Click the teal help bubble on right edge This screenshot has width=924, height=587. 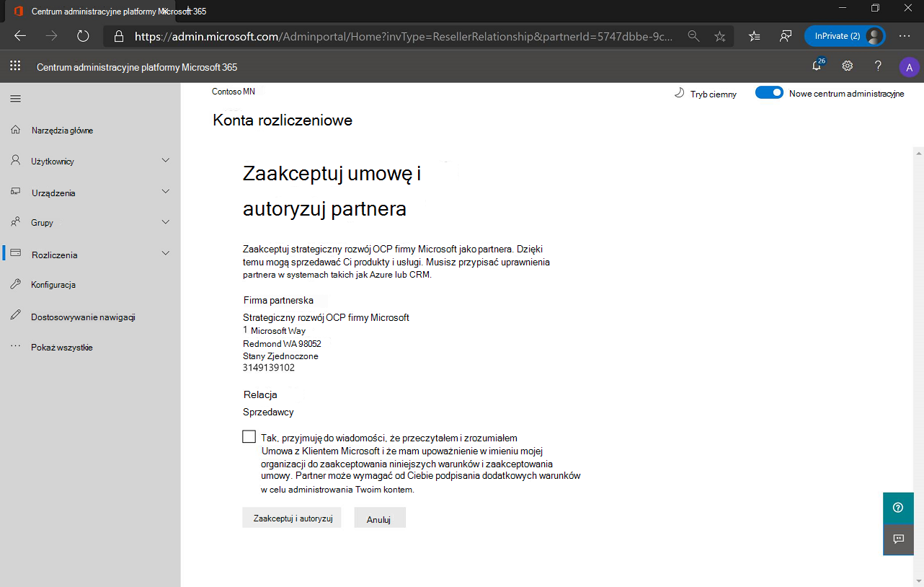[x=898, y=508]
